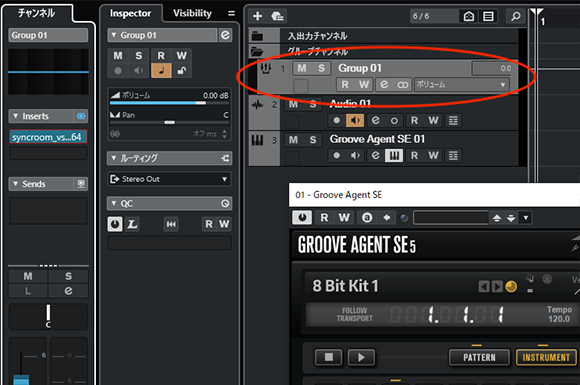Viewport: 580px width, 385px height.
Task: Open Audio 01 lanes icon
Action: [453, 120]
